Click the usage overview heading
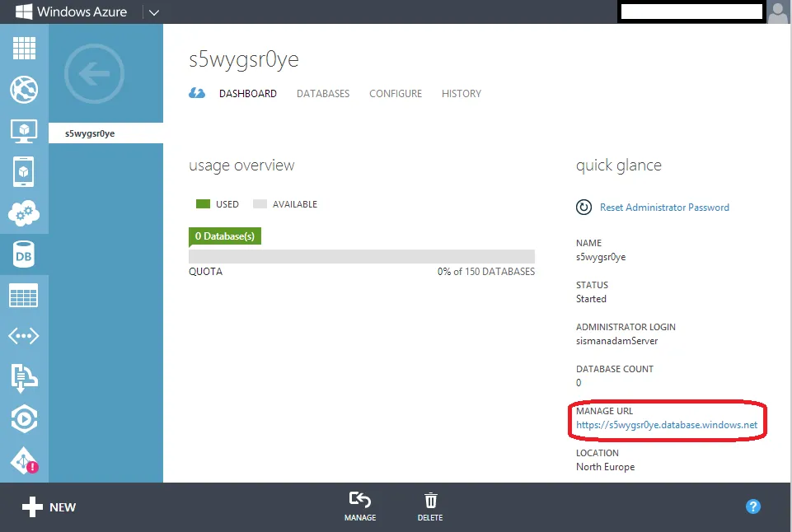792x532 pixels. [241, 166]
